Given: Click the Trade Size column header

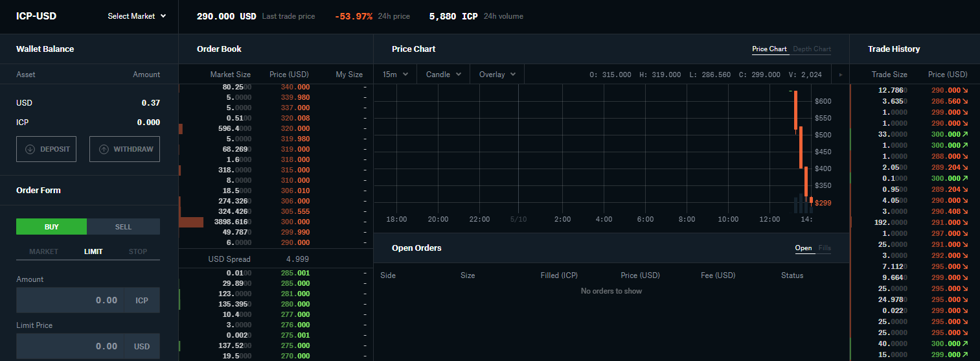Looking at the screenshot, I should [889, 75].
